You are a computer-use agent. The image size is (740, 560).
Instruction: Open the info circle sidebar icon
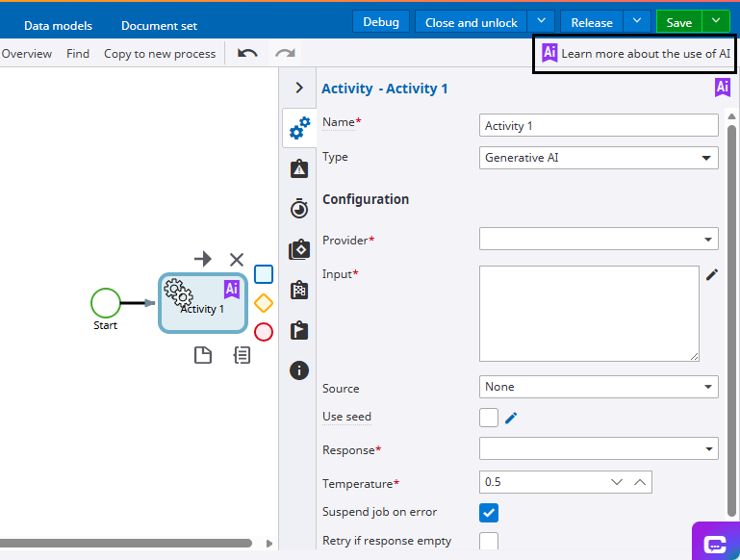tap(299, 370)
